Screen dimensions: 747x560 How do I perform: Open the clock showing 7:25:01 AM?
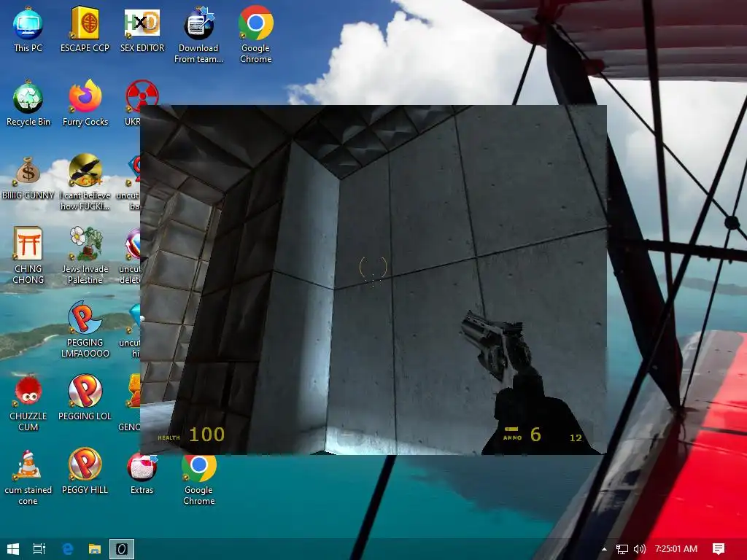676,548
